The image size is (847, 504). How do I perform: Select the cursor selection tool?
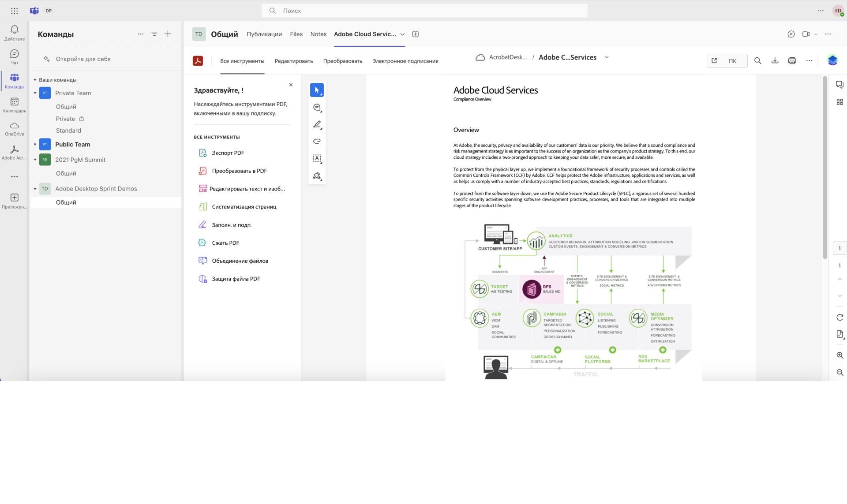[x=317, y=90]
